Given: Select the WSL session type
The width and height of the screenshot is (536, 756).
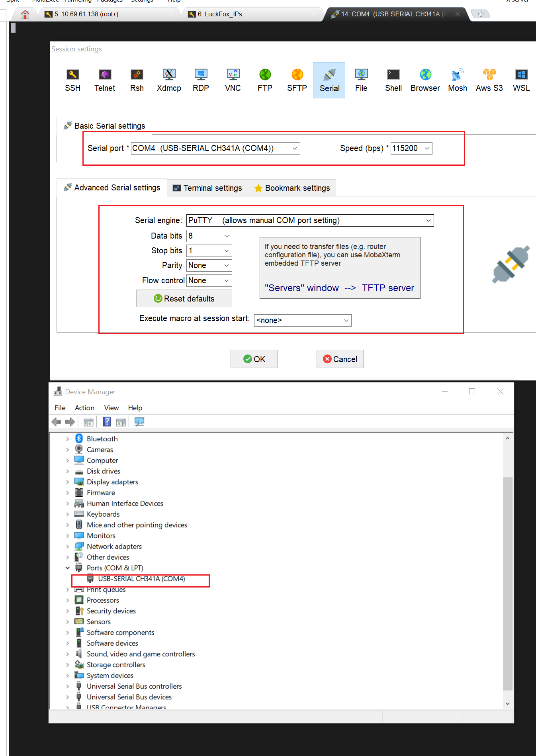Looking at the screenshot, I should [521, 80].
